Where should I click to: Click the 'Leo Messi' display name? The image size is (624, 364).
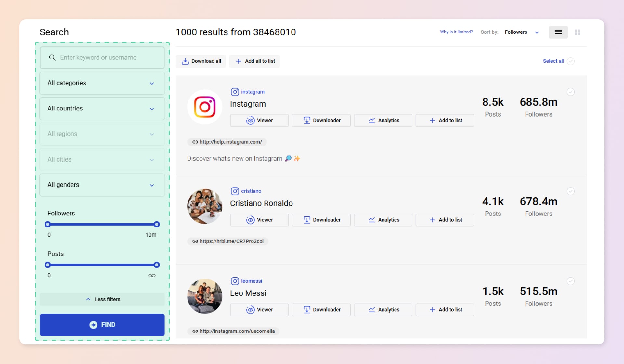tap(248, 293)
